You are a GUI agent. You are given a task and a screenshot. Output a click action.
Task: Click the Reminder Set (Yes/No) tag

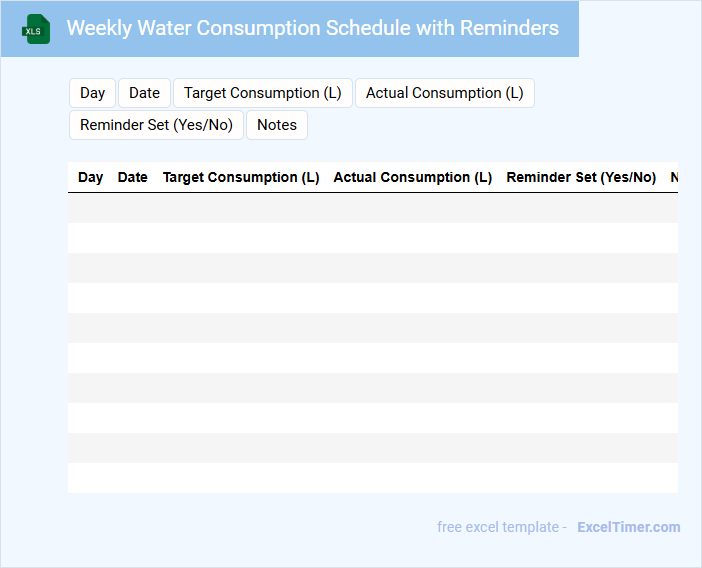coord(156,125)
